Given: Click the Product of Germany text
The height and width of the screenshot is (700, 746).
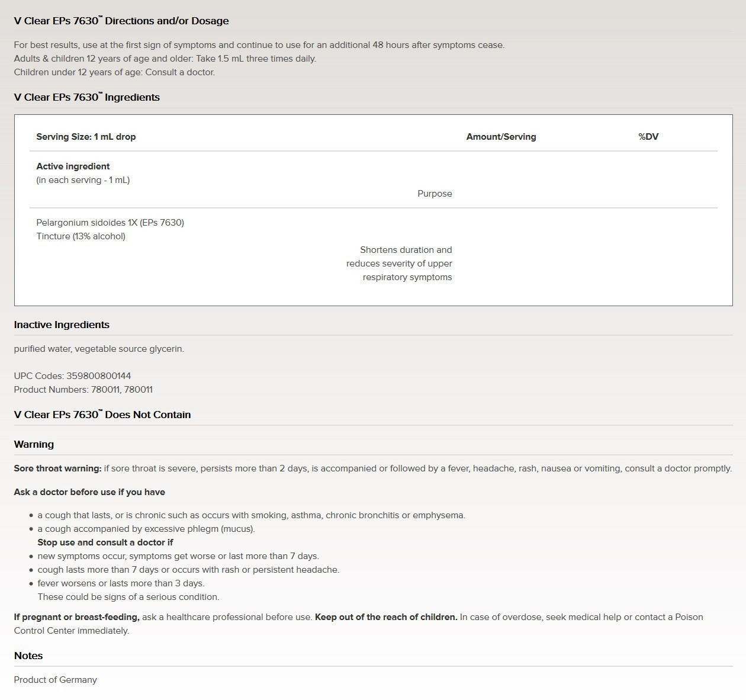Looking at the screenshot, I should click(x=55, y=680).
